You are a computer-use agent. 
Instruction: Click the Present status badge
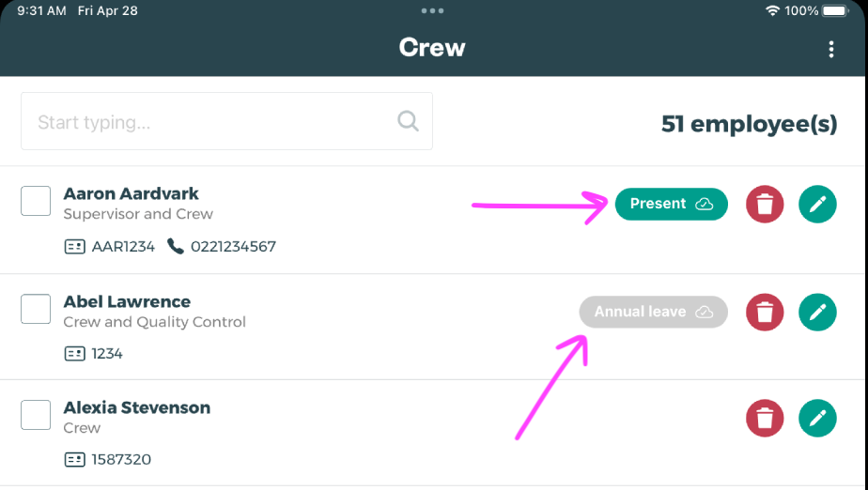tap(671, 204)
